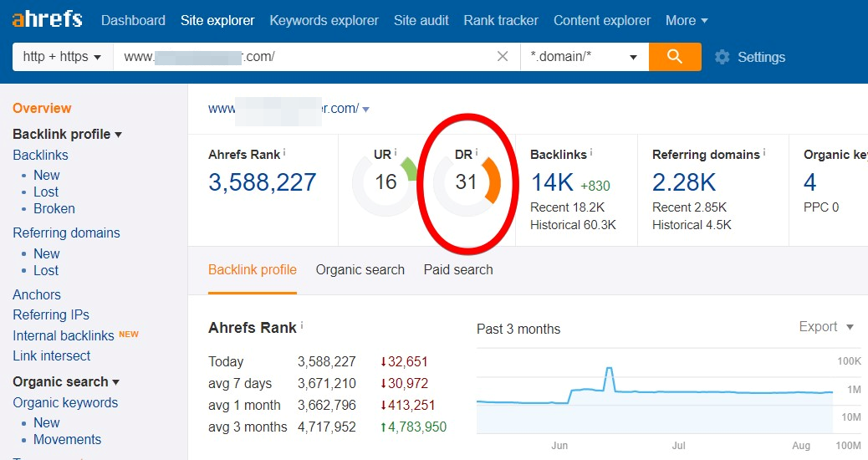Click the UR donut chart gauge
The width and height of the screenshot is (868, 460).
(385, 182)
